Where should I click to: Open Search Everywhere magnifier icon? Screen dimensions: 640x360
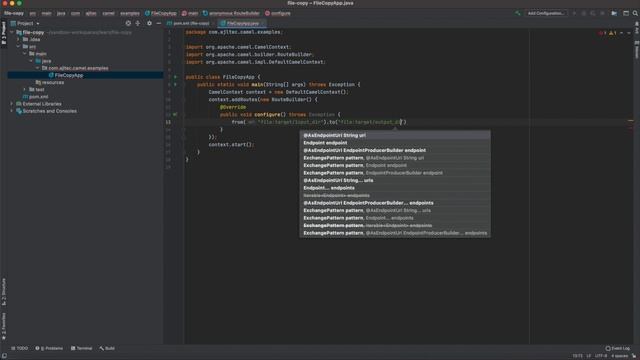pyautogui.click(x=635, y=13)
